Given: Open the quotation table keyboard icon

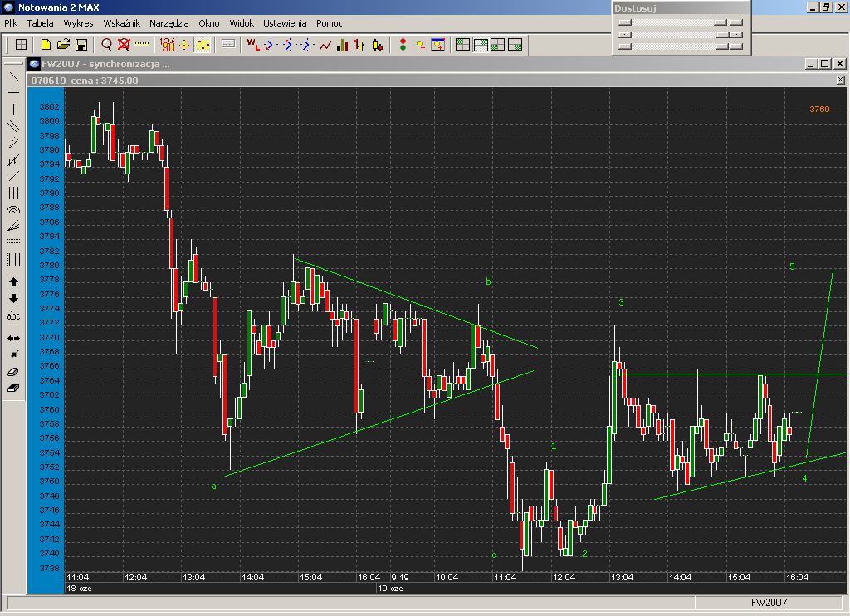Looking at the screenshot, I should click(x=228, y=45).
